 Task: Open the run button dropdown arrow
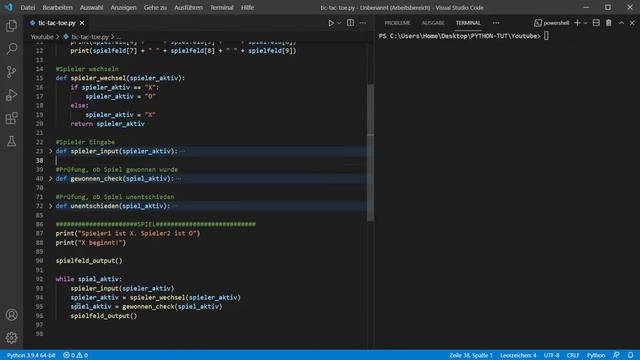point(339,23)
